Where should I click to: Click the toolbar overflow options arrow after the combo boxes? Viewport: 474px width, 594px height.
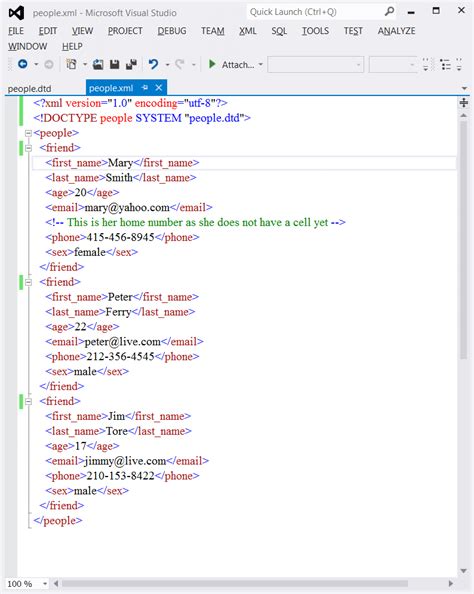click(426, 65)
